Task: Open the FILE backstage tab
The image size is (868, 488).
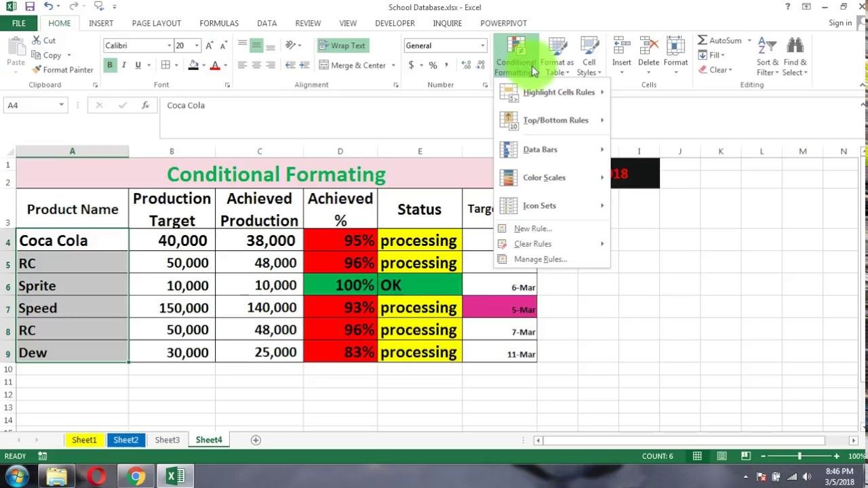Action: 19,23
